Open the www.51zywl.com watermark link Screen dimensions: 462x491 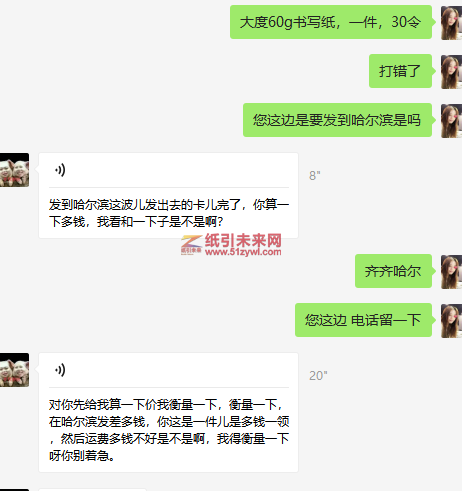tap(243, 252)
